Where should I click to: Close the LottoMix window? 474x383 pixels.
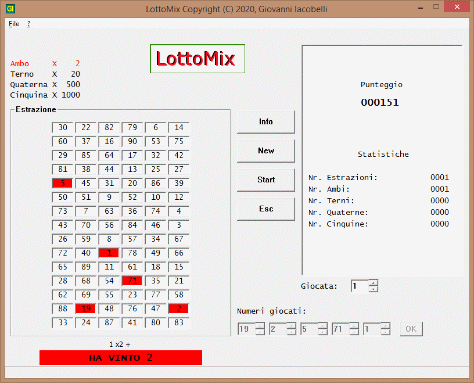[457, 7]
